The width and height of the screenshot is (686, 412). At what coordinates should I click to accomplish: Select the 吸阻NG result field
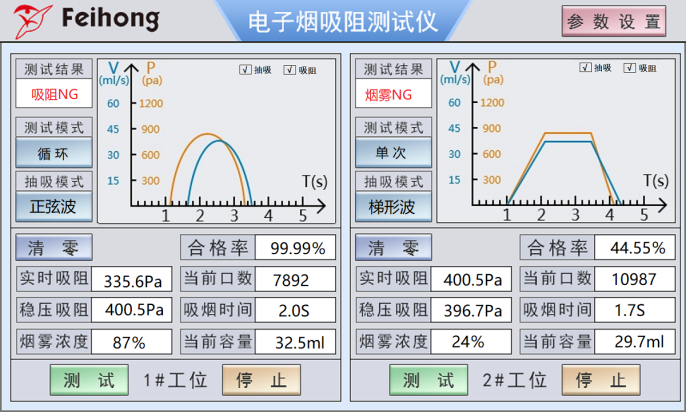54,94
